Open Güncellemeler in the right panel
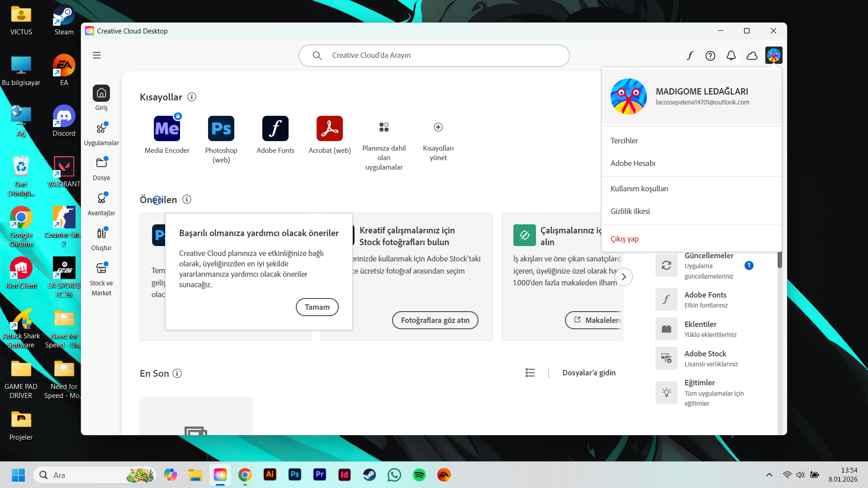The image size is (868, 488). [x=704, y=265]
